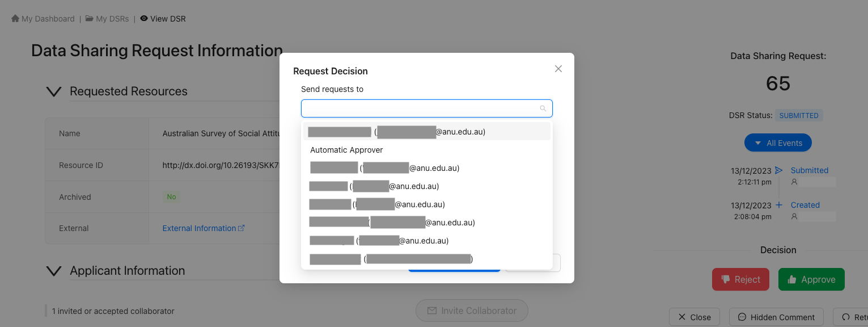Open the Created event link

(805, 205)
